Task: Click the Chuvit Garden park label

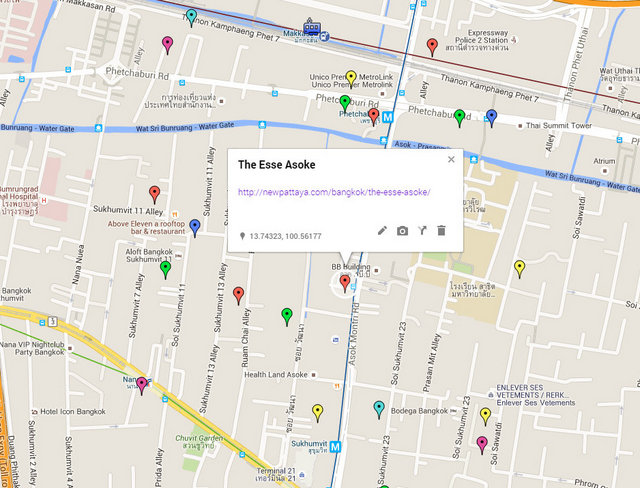Action: tap(199, 442)
